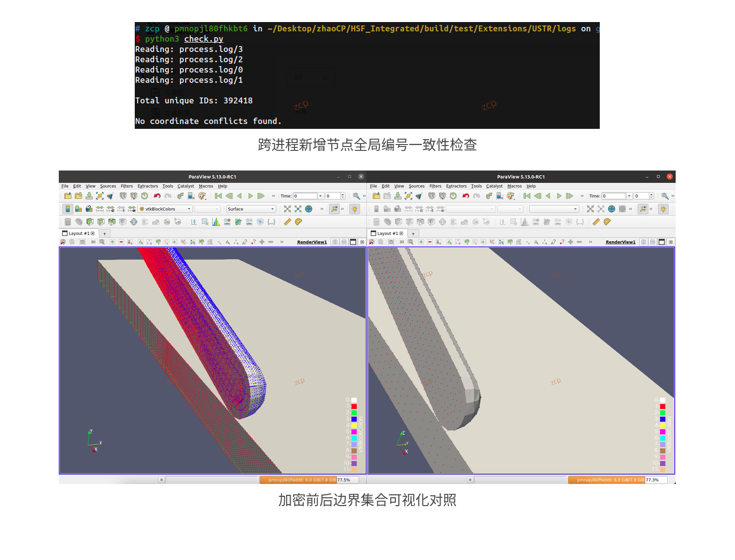Click RenderView1 label in left ParaView

click(x=312, y=242)
